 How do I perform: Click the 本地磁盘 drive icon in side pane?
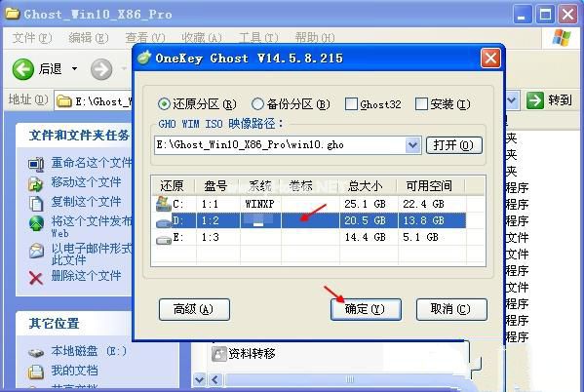tap(36, 352)
